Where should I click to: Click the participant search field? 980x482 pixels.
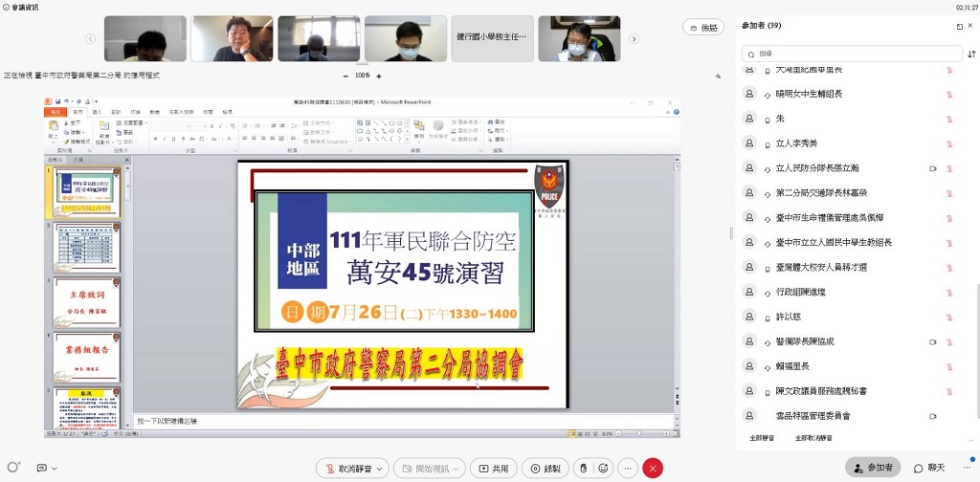click(x=852, y=54)
